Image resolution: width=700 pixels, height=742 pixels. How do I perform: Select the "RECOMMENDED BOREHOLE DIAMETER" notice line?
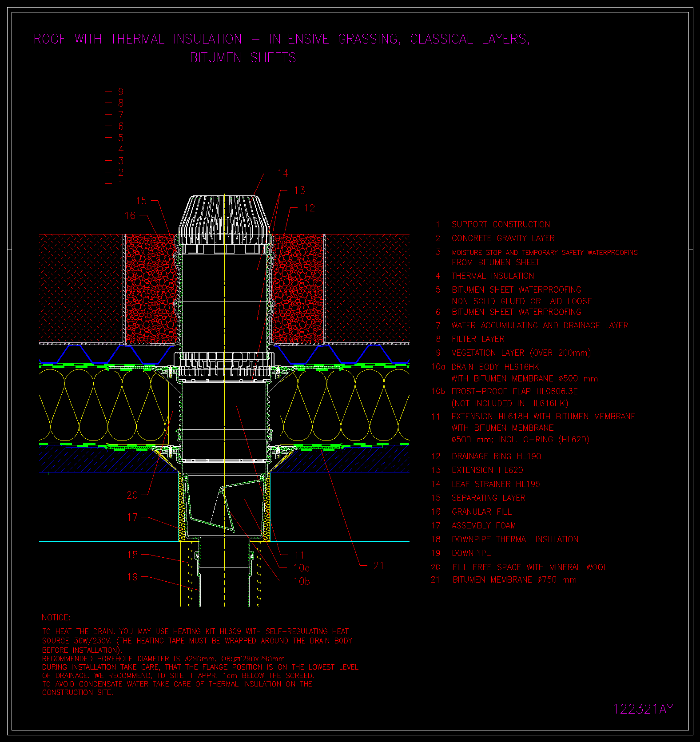pos(163,659)
